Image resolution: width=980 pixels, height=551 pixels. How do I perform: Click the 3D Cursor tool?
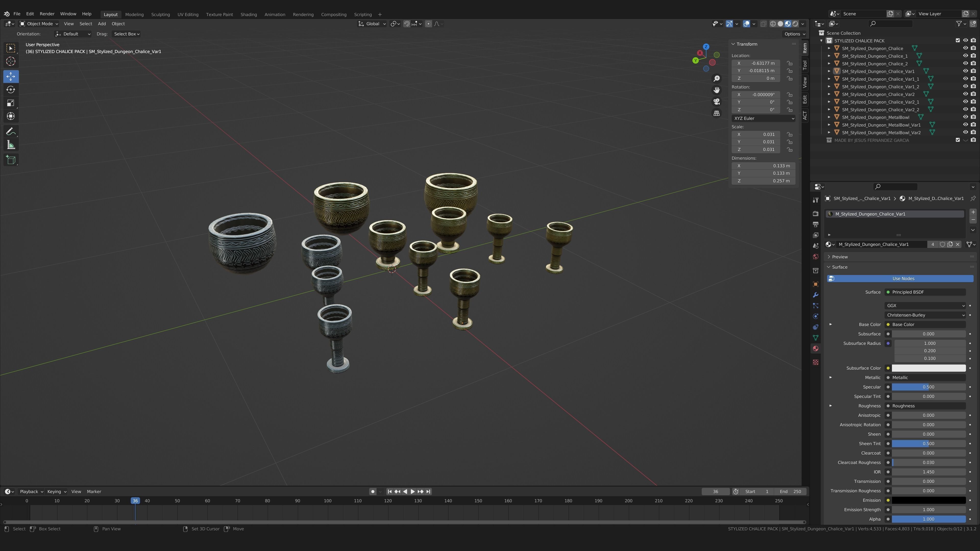pos(11,61)
